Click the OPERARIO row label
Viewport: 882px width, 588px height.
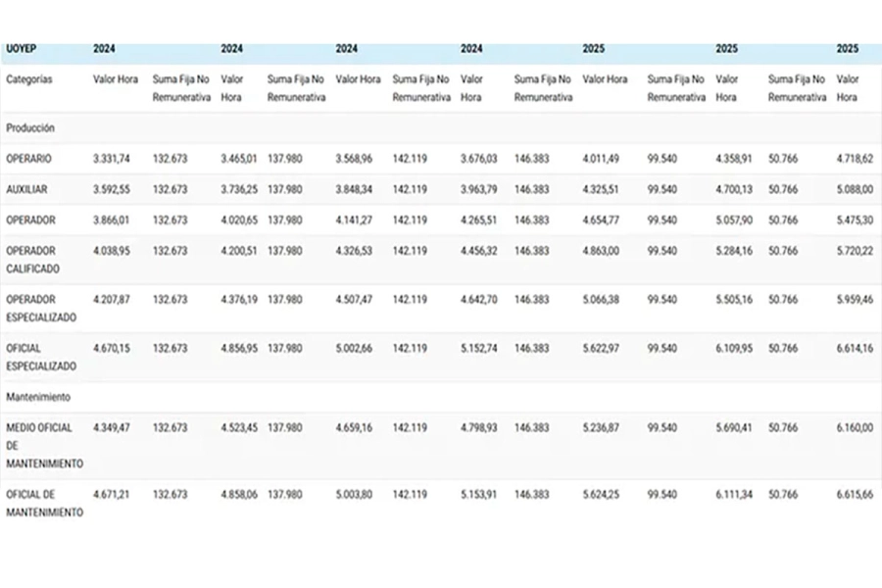point(28,159)
